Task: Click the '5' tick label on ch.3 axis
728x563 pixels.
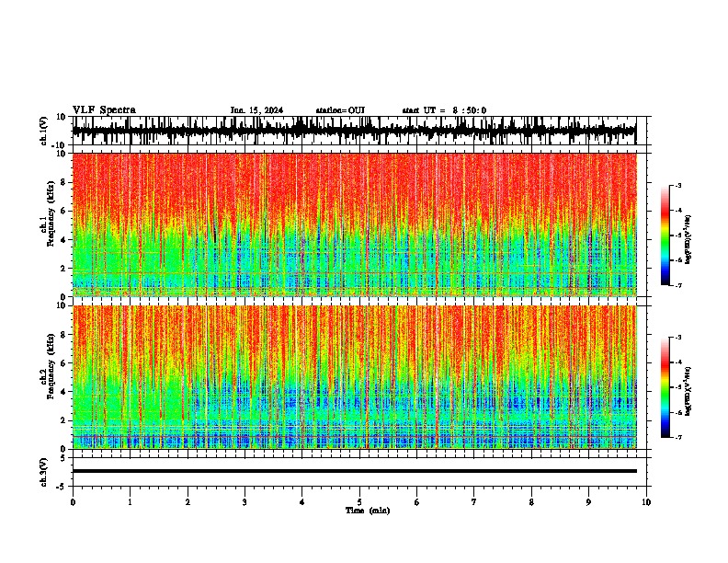Action: click(63, 458)
